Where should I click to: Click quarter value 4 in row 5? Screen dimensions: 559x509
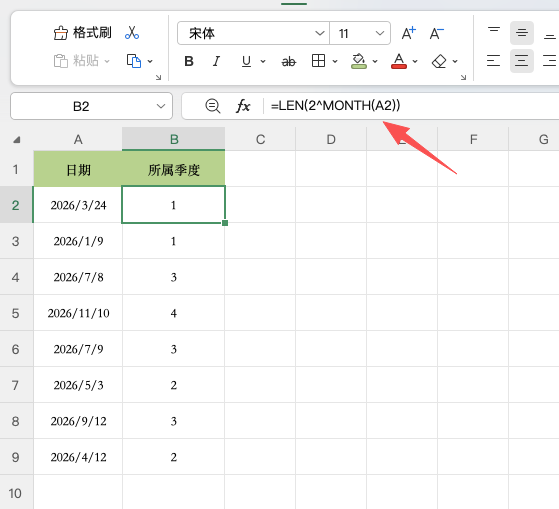[174, 313]
